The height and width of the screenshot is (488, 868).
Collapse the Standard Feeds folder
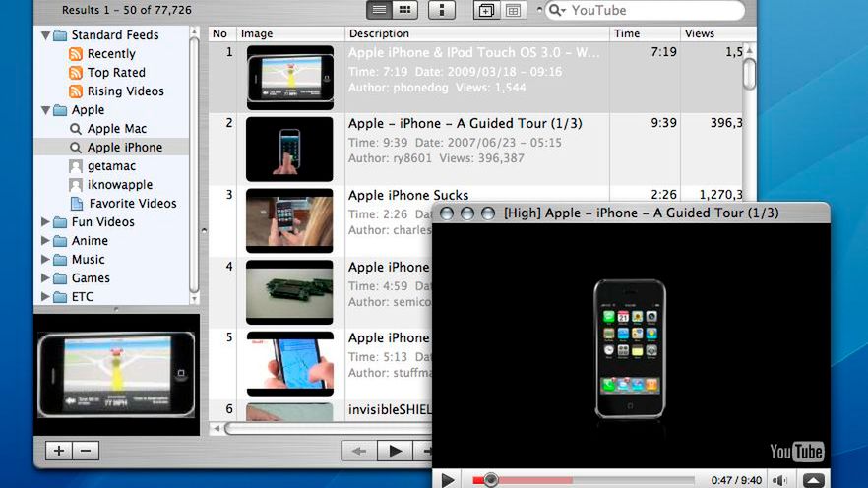tap(46, 35)
